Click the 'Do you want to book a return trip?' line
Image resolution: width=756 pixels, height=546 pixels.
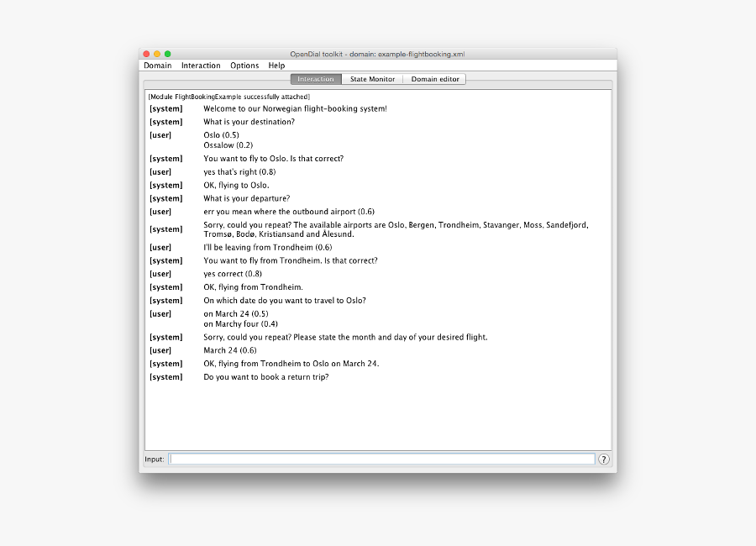coord(266,376)
